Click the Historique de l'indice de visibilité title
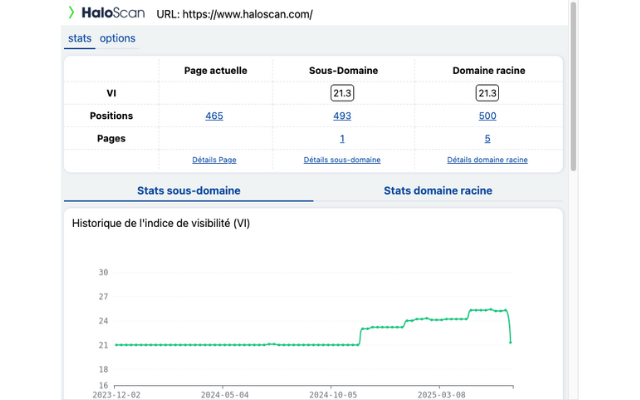Screen dimensions: 640x400 point(161,223)
